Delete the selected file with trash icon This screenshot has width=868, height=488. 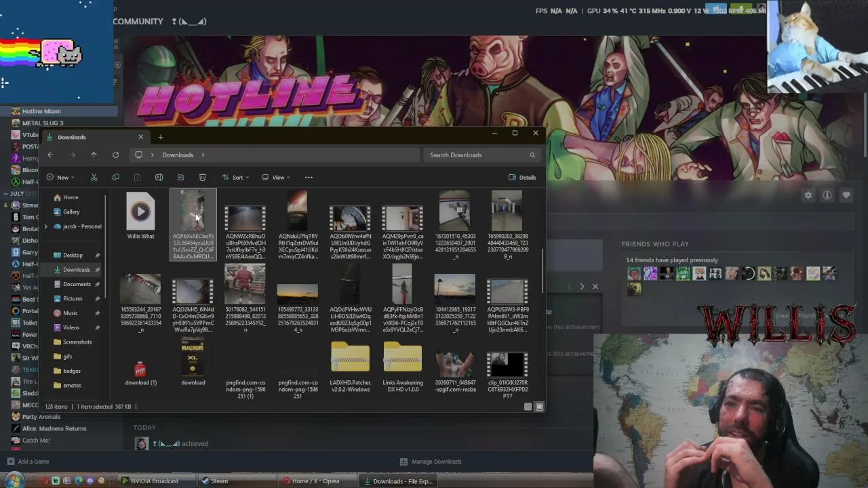pos(202,178)
